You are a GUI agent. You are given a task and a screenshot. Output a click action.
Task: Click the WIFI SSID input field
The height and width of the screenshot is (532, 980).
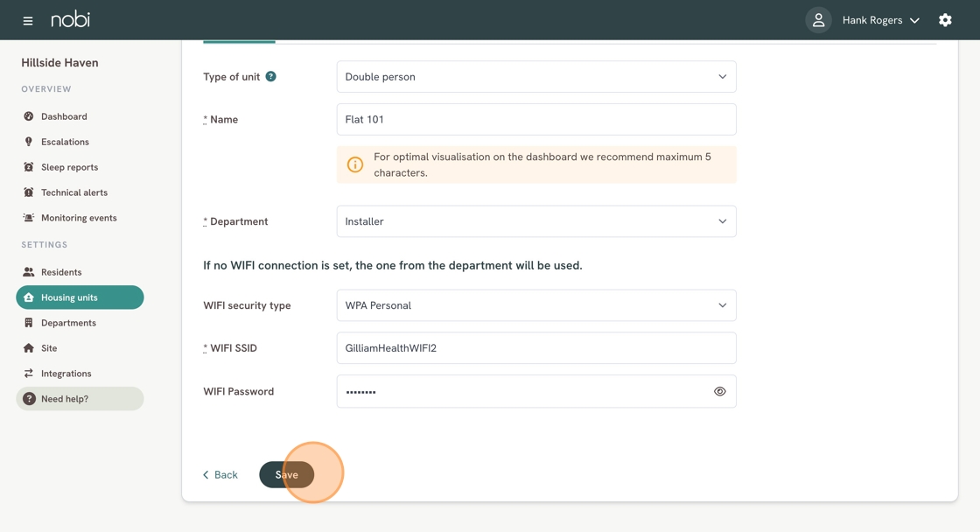pyautogui.click(x=535, y=348)
